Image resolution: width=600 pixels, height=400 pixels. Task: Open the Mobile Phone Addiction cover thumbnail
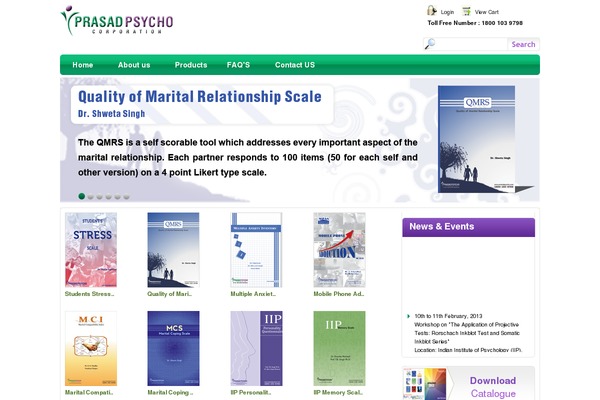pos(339,250)
